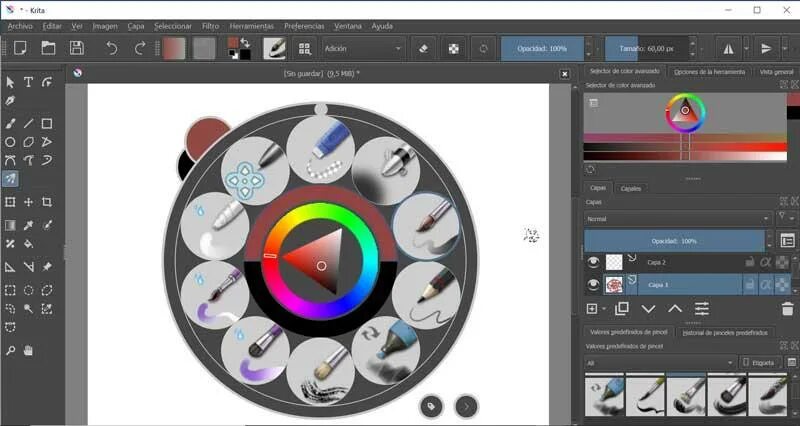Toggle alpha lock checker on Capa 1
The image size is (800, 426).
click(782, 285)
